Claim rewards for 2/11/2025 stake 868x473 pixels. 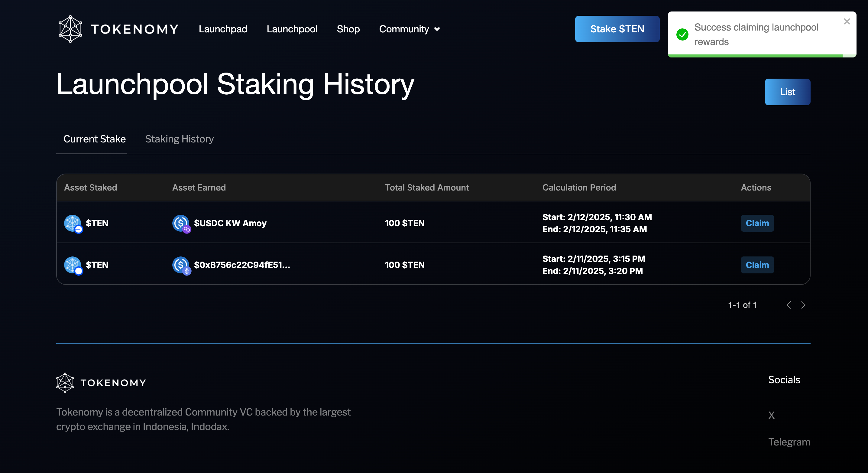pyautogui.click(x=757, y=265)
